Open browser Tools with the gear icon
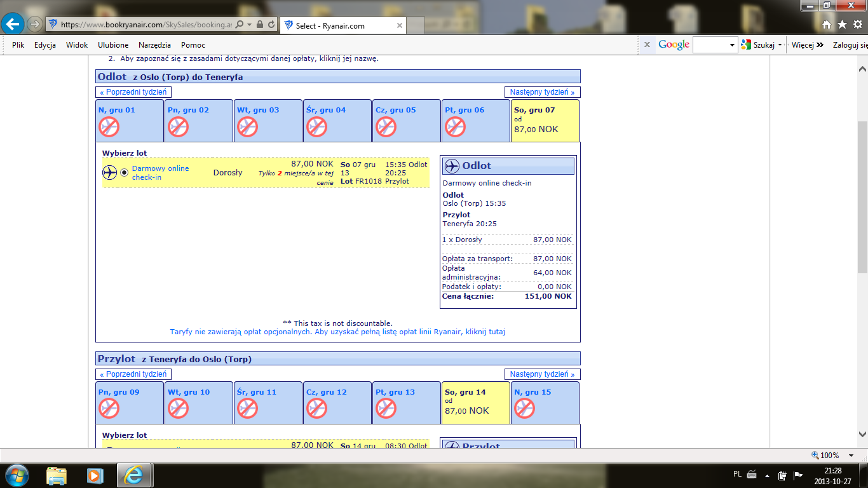This screenshot has width=868, height=488. 857,24
